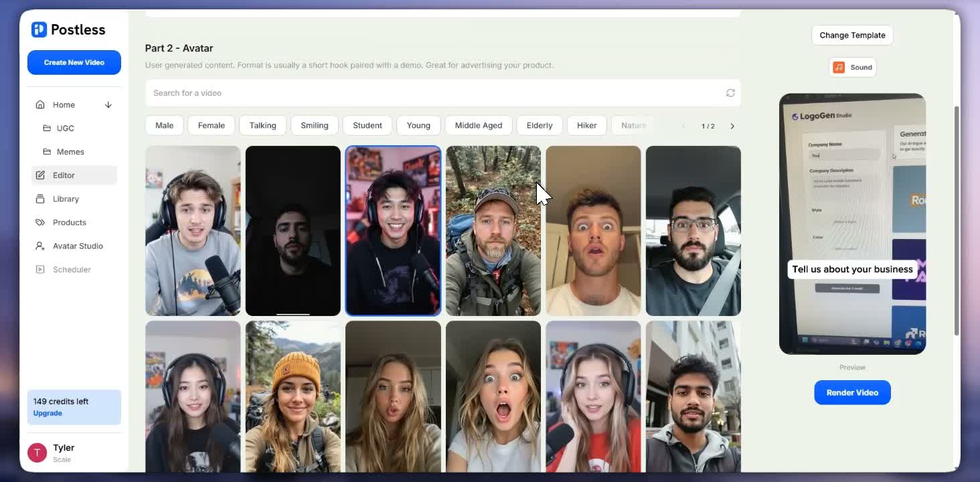Click the page vertical scrollbar
Screen dimensions: 980x482
tap(957, 221)
